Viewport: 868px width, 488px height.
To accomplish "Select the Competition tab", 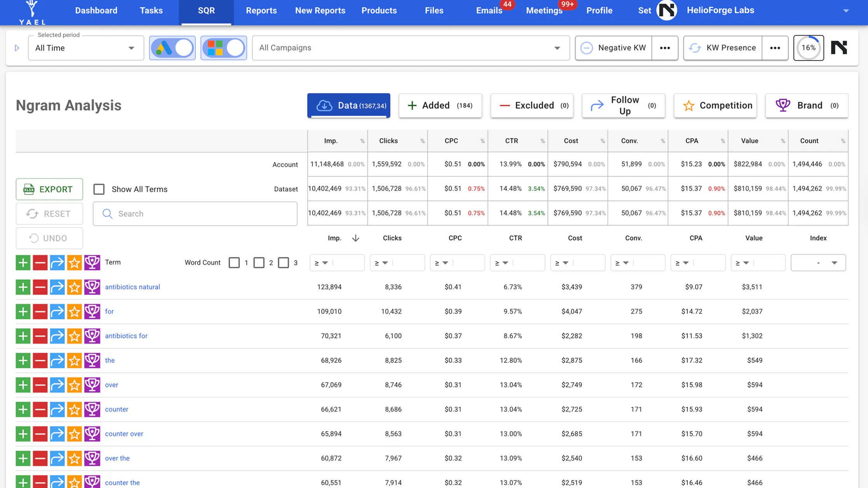I will coord(715,105).
